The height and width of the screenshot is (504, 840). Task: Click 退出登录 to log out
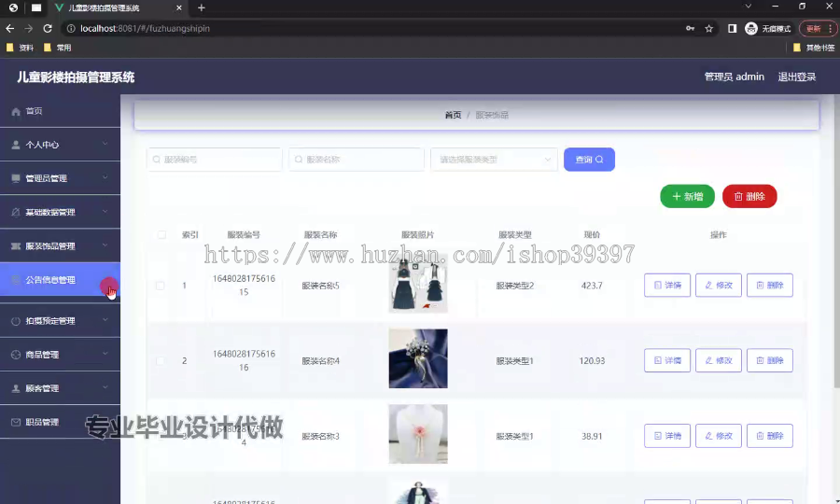coord(797,77)
